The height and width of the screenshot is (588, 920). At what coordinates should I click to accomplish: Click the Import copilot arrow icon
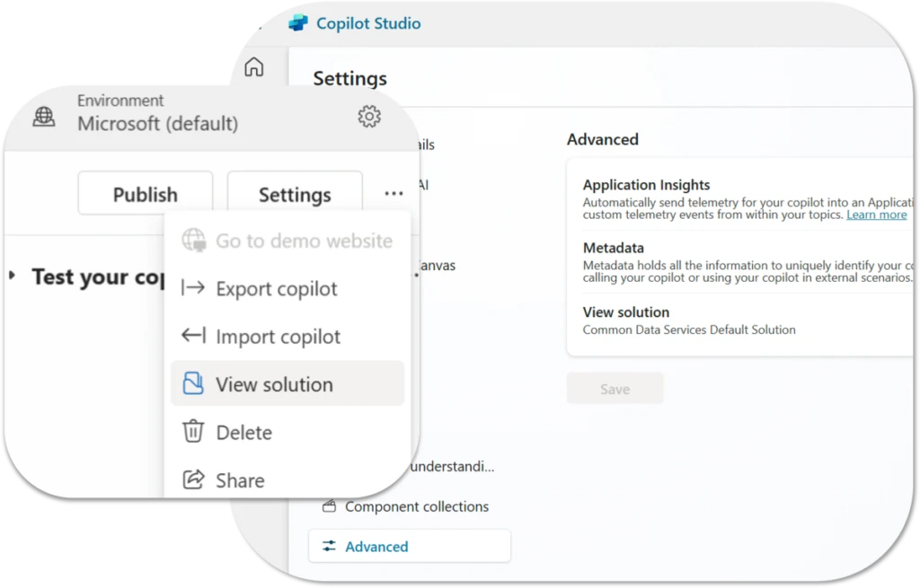tap(191, 336)
